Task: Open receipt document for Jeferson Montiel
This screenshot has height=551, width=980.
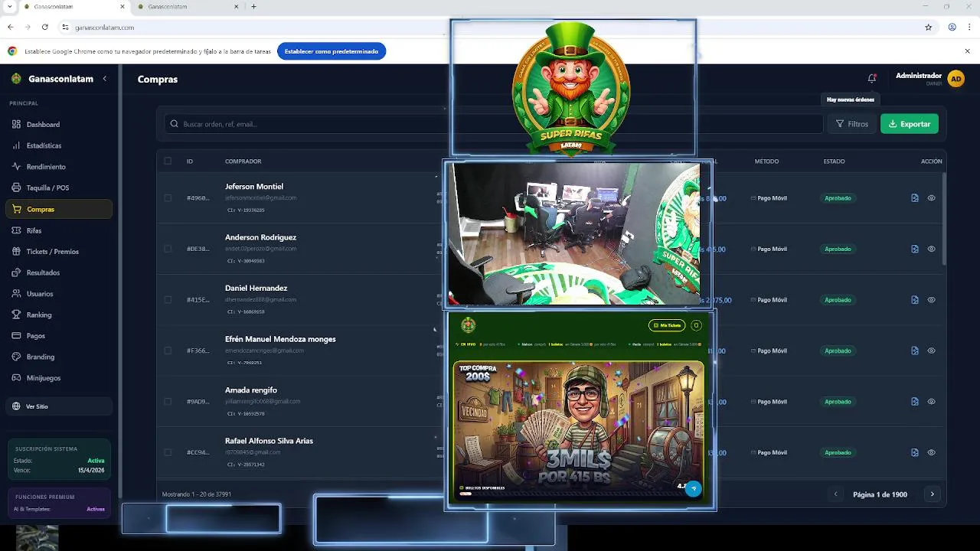Action: point(915,198)
